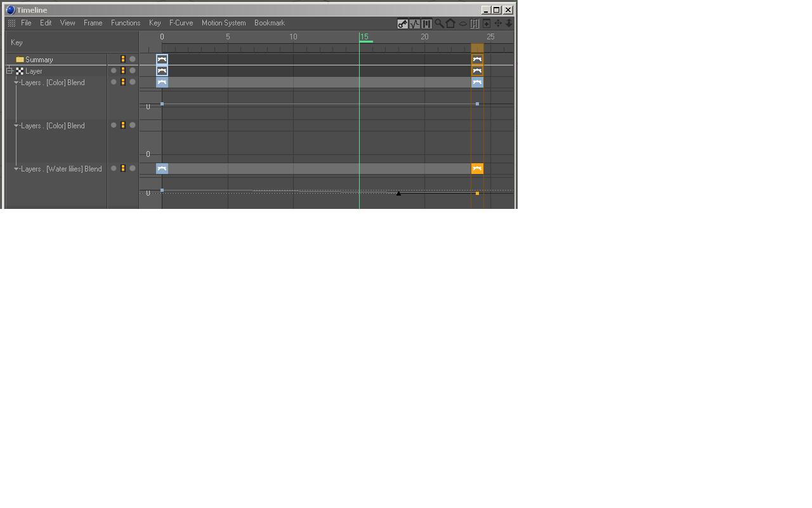The width and height of the screenshot is (812, 508).
Task: Toggle the solo dot on the Layer track
Action: (x=114, y=70)
